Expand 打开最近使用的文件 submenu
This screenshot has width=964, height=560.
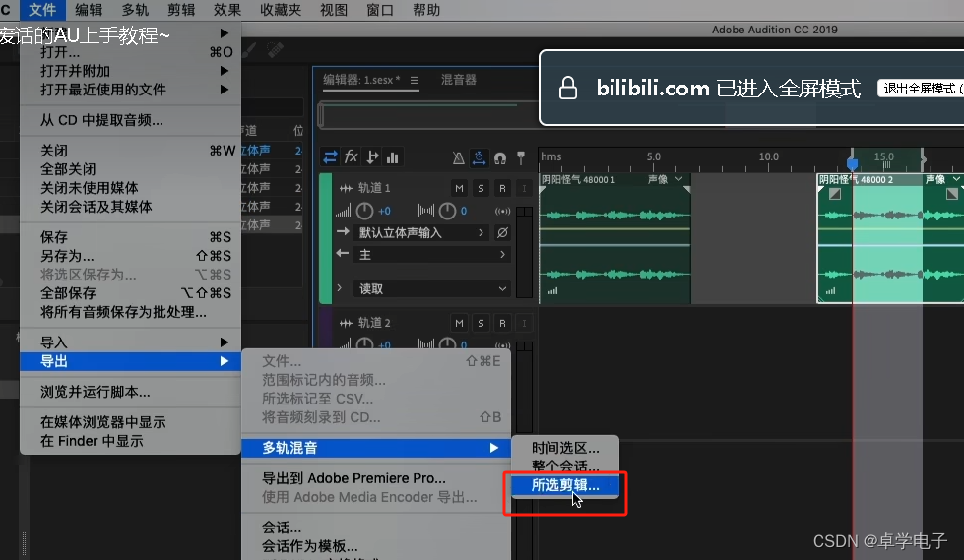tap(130, 90)
